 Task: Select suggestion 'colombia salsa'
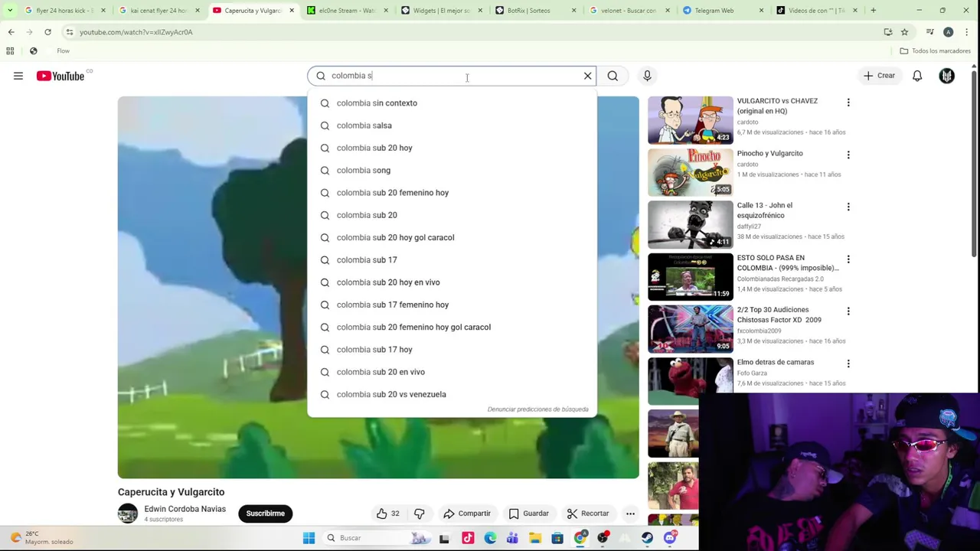[452, 126]
